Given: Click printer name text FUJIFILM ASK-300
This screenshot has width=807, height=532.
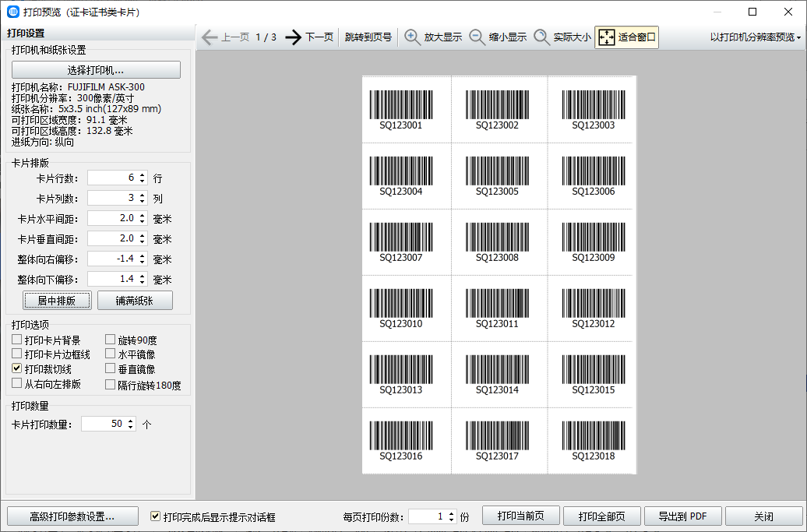Looking at the screenshot, I should click(x=106, y=87).
